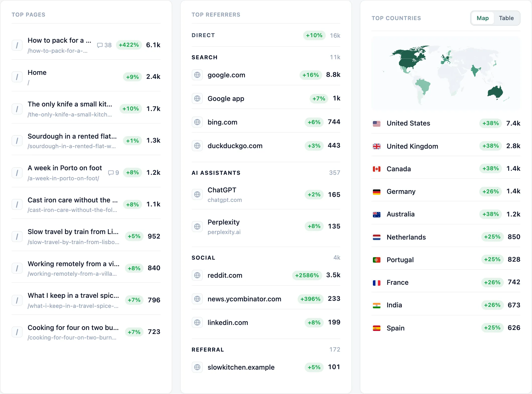532x394 pixels.
Task: Click globe icon beside duckduckgo.com
Action: pos(197,146)
